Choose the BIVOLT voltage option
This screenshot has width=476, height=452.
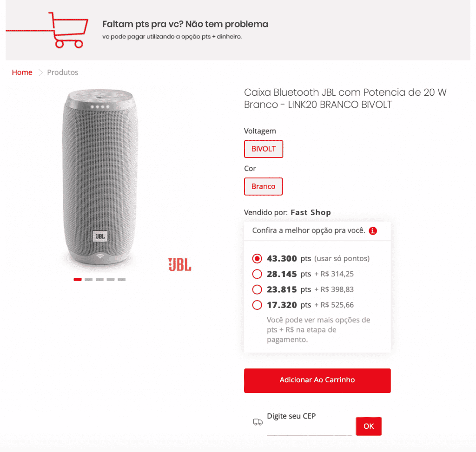click(x=264, y=149)
